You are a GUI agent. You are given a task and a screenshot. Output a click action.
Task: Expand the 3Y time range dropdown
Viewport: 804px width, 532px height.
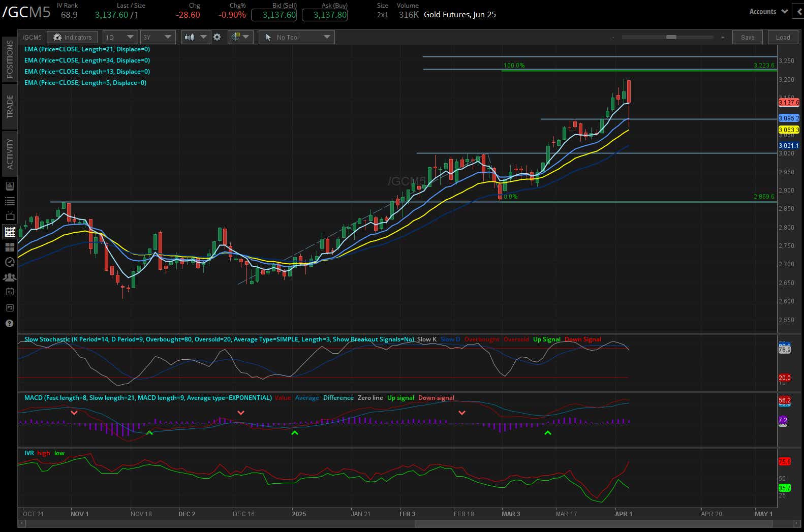pyautogui.click(x=158, y=37)
